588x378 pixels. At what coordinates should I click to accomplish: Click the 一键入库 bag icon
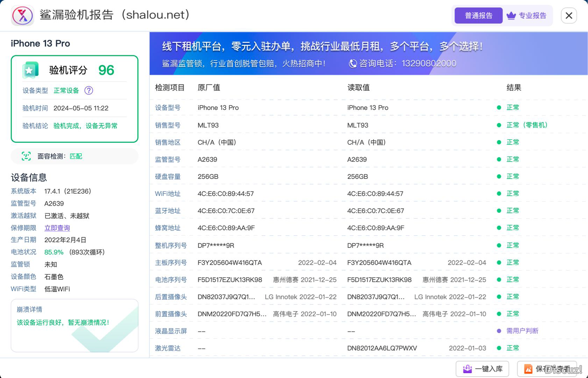point(467,369)
